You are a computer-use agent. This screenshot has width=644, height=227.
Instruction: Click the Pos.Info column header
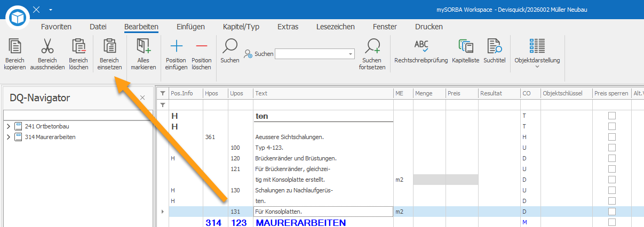(186, 93)
